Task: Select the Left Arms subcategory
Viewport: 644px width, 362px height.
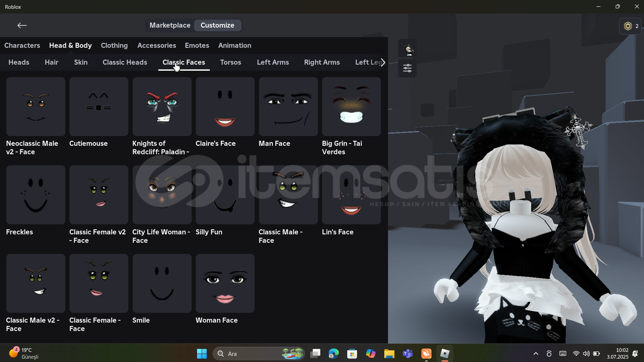Action: pyautogui.click(x=273, y=62)
